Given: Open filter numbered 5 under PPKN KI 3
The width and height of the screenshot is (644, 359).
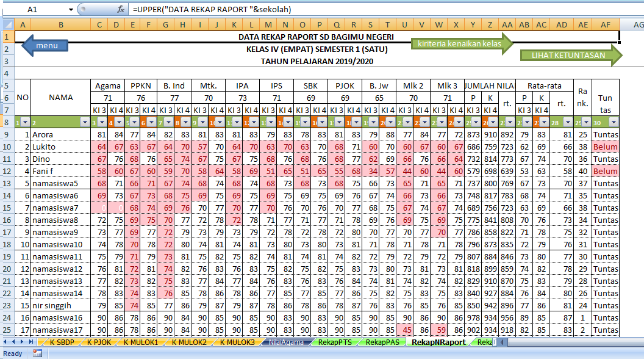Looking at the screenshot, I should click(136, 122).
